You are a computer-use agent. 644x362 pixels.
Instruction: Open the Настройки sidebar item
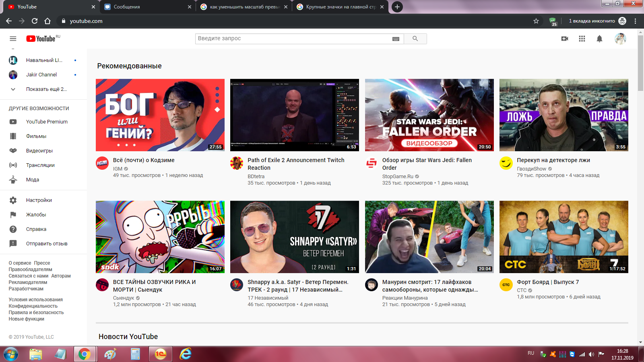[x=43, y=200]
